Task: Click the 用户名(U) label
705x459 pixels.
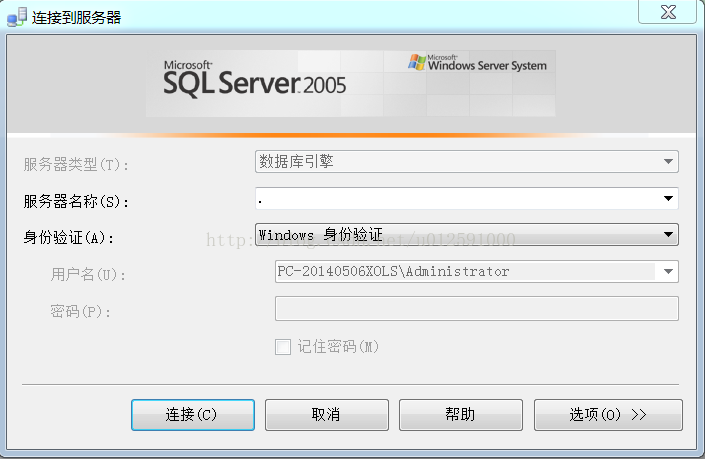Action: 88,274
